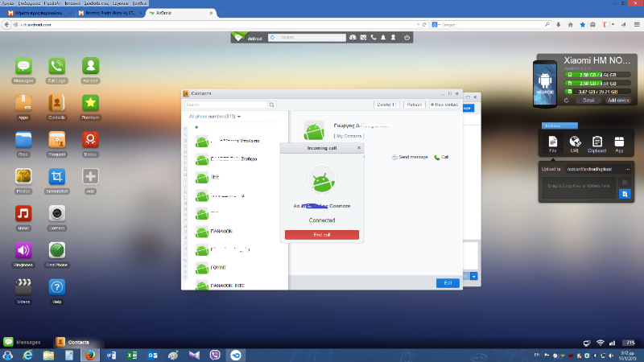Click the Send message link
This screenshot has width=644, height=362.
pos(411,157)
